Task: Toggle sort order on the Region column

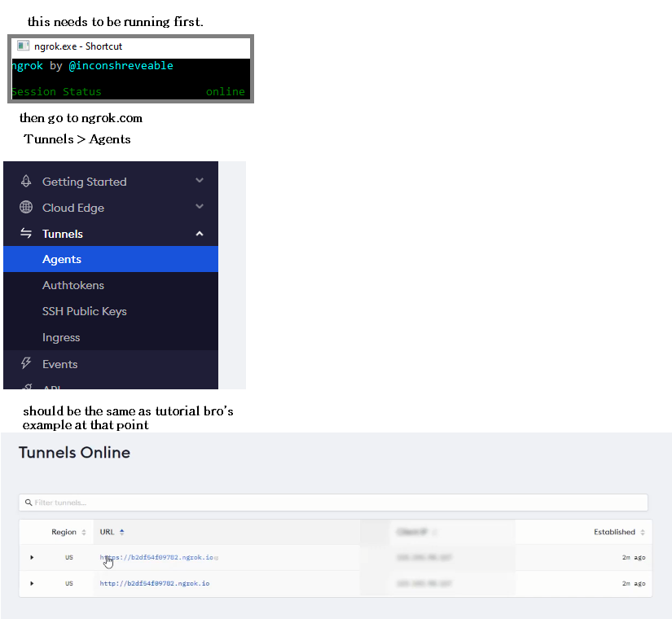Action: (x=84, y=532)
